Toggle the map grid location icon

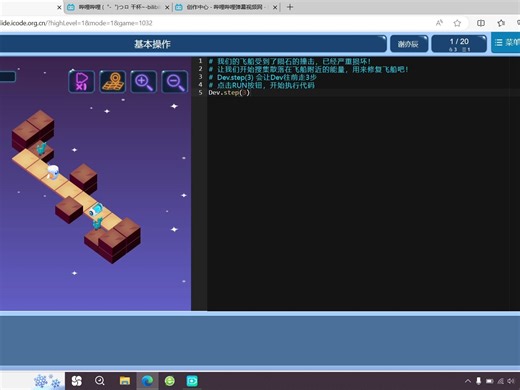[113, 82]
